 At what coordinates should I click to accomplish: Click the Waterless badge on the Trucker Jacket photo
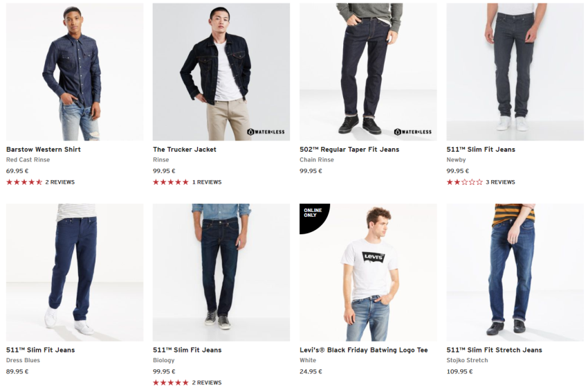click(266, 132)
